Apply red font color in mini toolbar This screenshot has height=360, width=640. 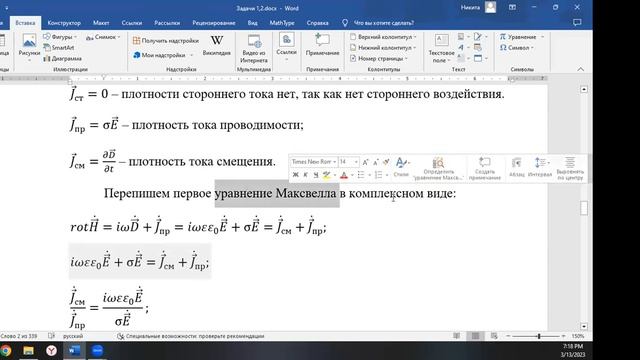coord(344,175)
